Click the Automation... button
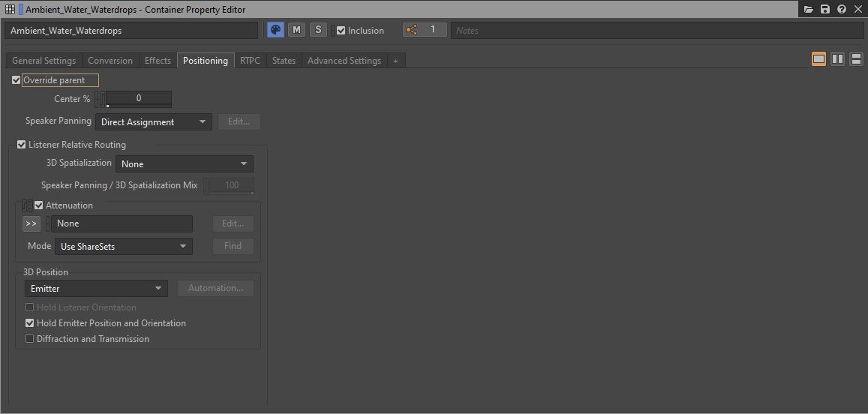868x414 pixels. tap(216, 288)
